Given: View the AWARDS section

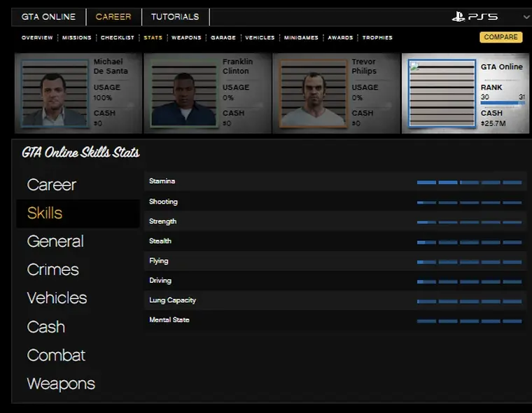Looking at the screenshot, I should [340, 38].
